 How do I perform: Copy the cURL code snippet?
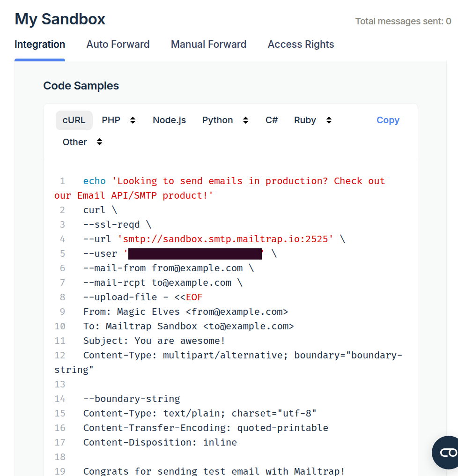coord(388,120)
